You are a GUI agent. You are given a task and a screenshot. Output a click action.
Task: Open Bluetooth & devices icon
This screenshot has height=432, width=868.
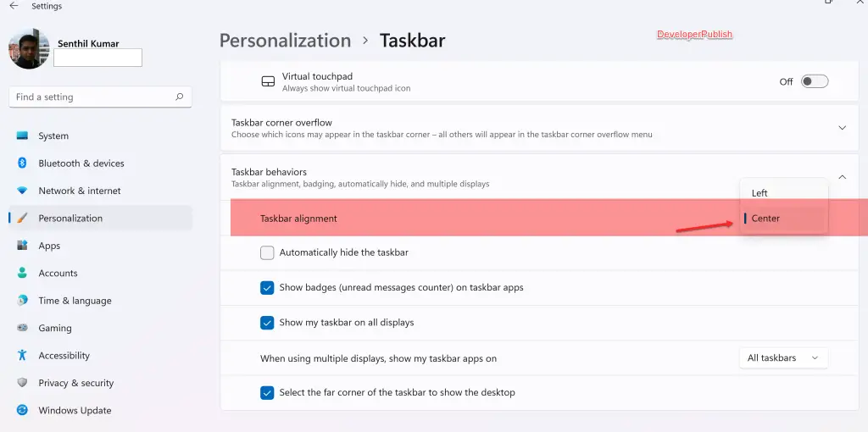[x=22, y=163]
